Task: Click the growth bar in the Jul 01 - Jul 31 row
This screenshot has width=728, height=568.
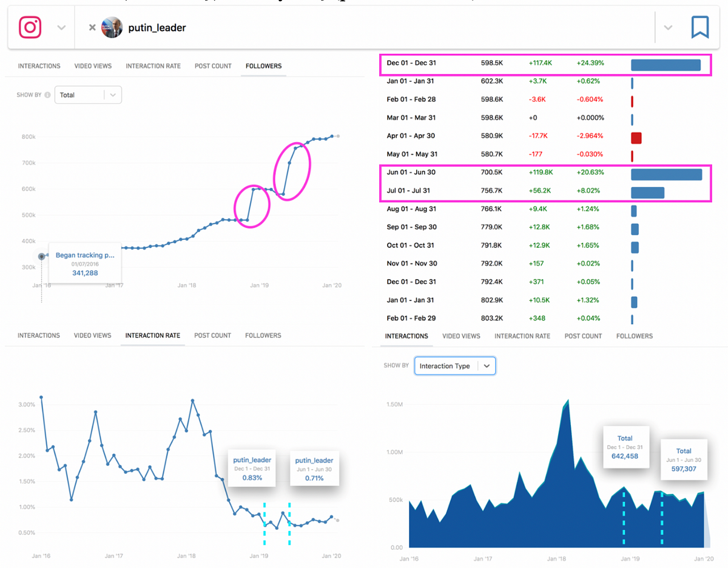Action: click(647, 193)
